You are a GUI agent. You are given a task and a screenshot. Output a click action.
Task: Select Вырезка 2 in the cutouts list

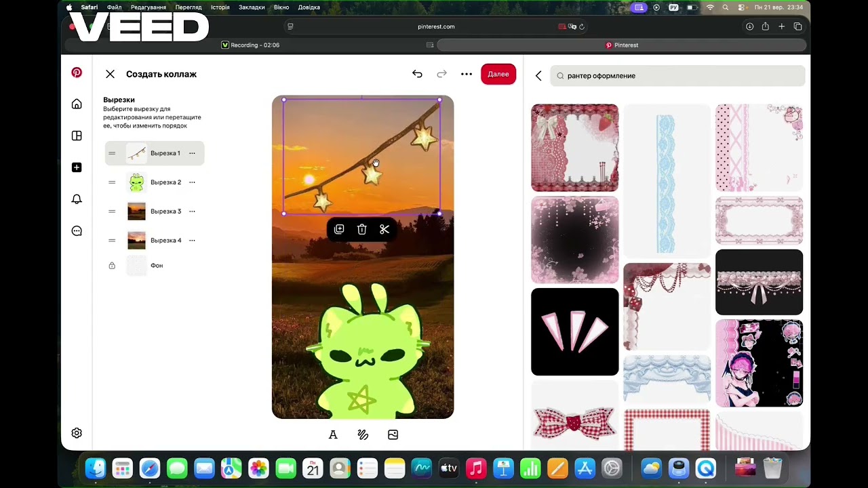(155, 182)
